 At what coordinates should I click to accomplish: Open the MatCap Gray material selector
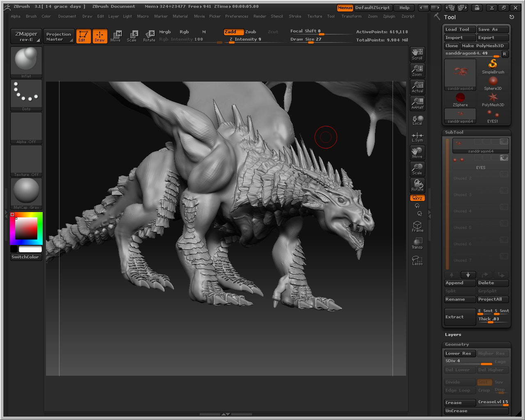pyautogui.click(x=26, y=194)
